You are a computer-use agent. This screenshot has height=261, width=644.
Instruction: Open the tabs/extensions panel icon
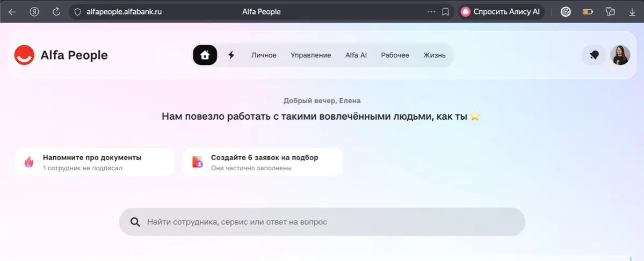[610, 12]
